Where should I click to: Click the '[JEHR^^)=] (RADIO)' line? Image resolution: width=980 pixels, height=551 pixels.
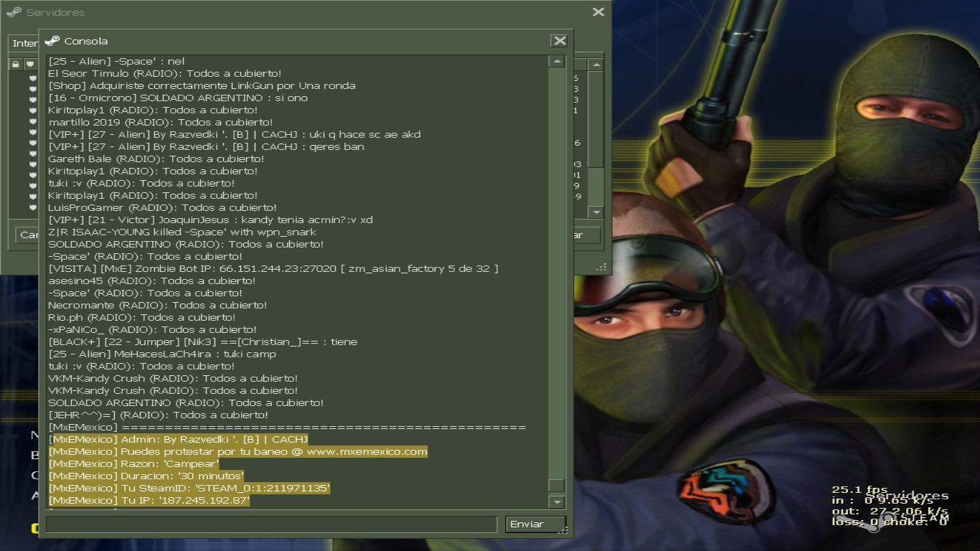tap(158, 415)
